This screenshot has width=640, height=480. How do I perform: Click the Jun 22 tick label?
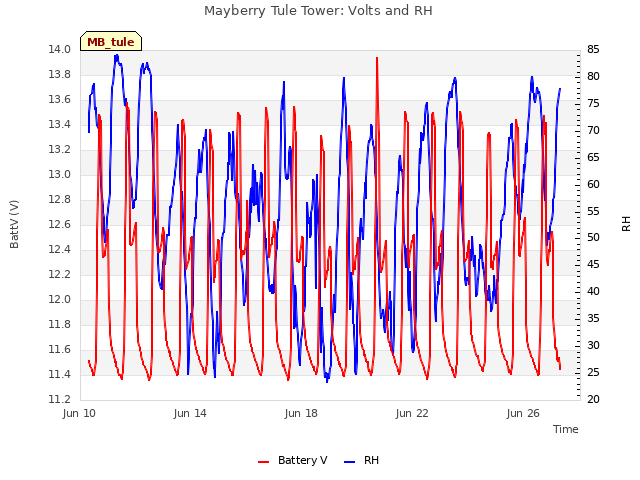412,413
